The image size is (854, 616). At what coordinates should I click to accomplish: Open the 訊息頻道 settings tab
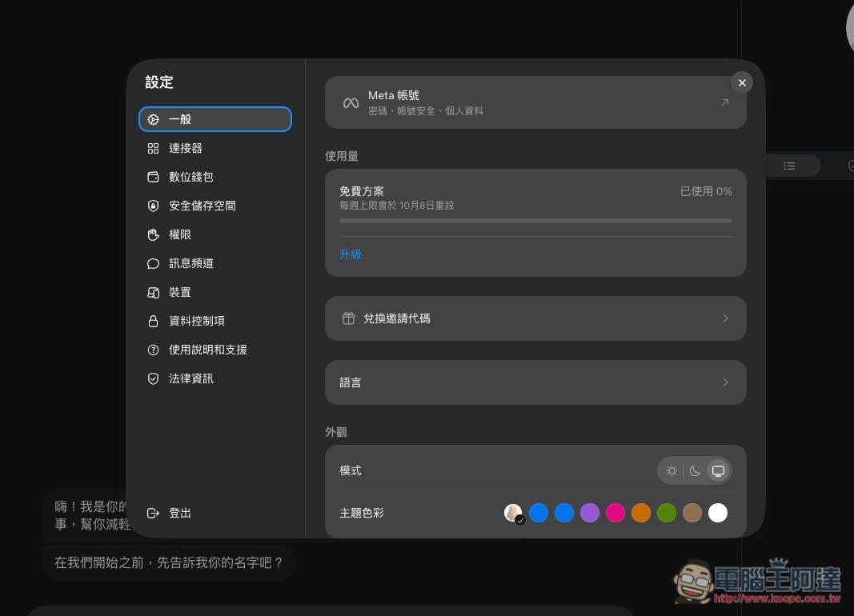(215, 263)
